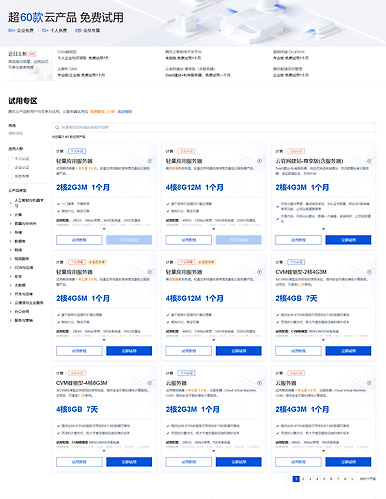Select 办公协同 in product type list
This screenshot has width=386, height=499.
coord(22,312)
